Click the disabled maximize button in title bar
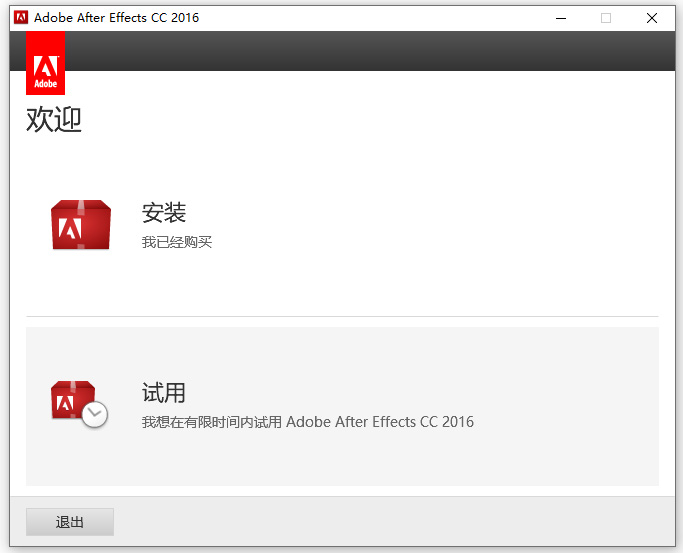Viewport: 683px width, 553px height. coord(606,18)
